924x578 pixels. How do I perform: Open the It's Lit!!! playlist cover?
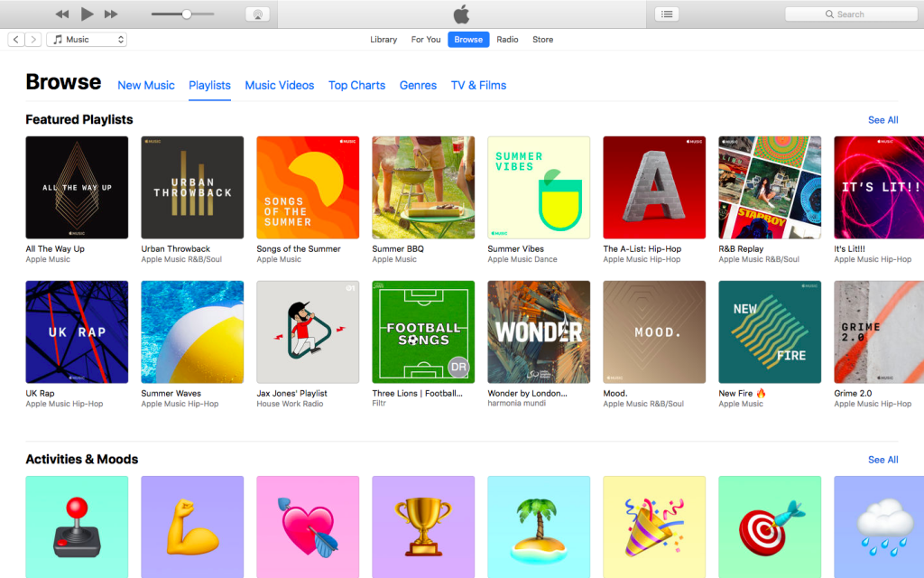point(879,188)
